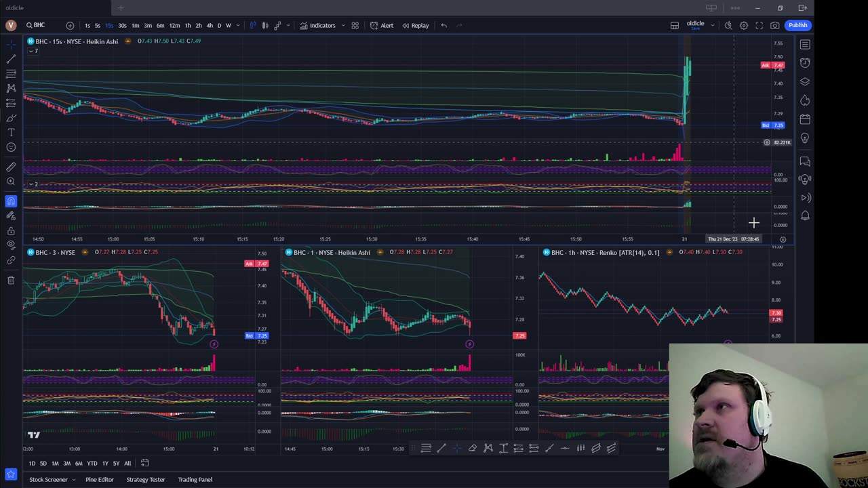Screen dimensions: 868x488
Task: Open the Trading Panel tab
Action: [x=195, y=480]
